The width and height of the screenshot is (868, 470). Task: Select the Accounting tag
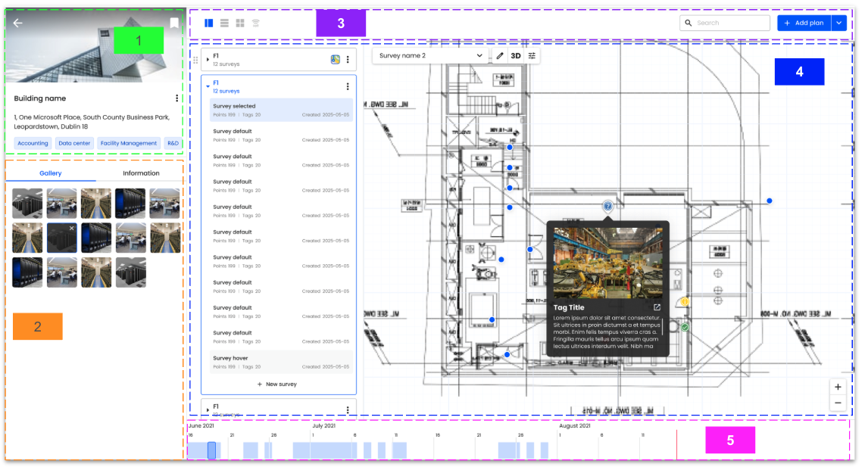click(33, 143)
